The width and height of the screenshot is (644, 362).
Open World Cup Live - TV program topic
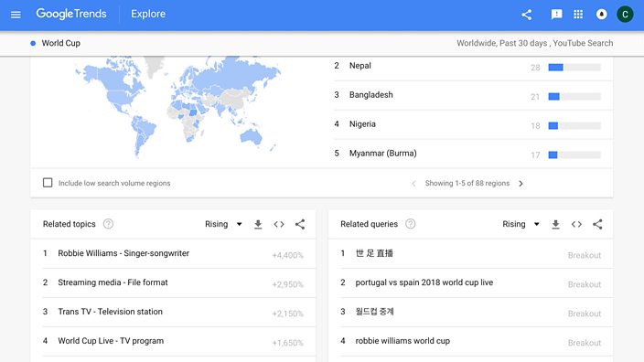point(111,341)
